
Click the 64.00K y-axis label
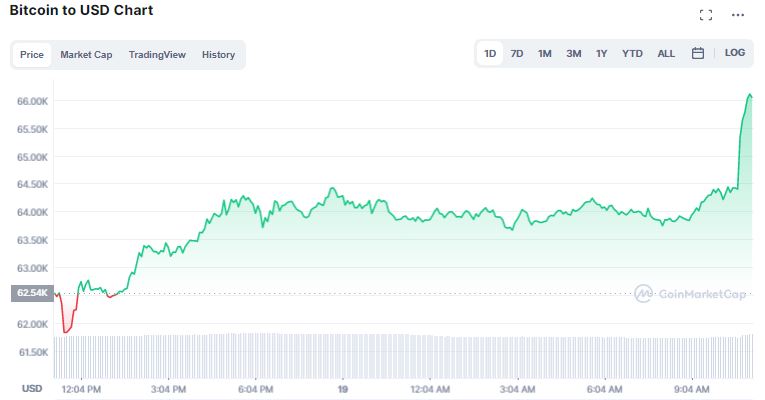(x=32, y=212)
